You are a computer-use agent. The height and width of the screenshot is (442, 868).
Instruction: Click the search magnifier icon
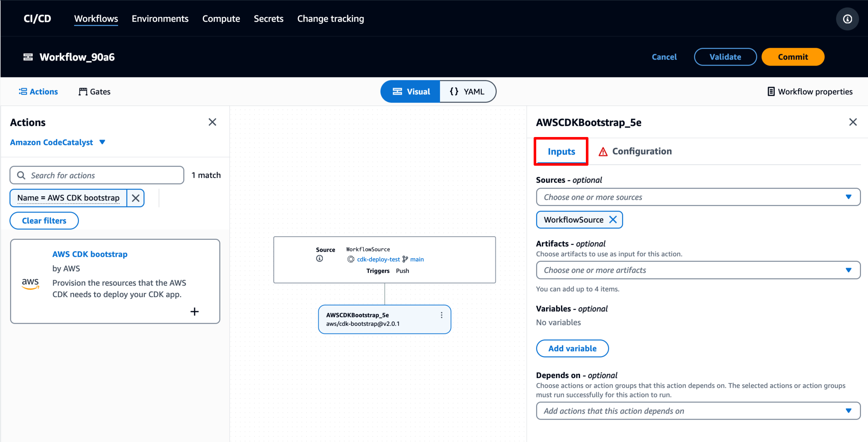tap(21, 175)
